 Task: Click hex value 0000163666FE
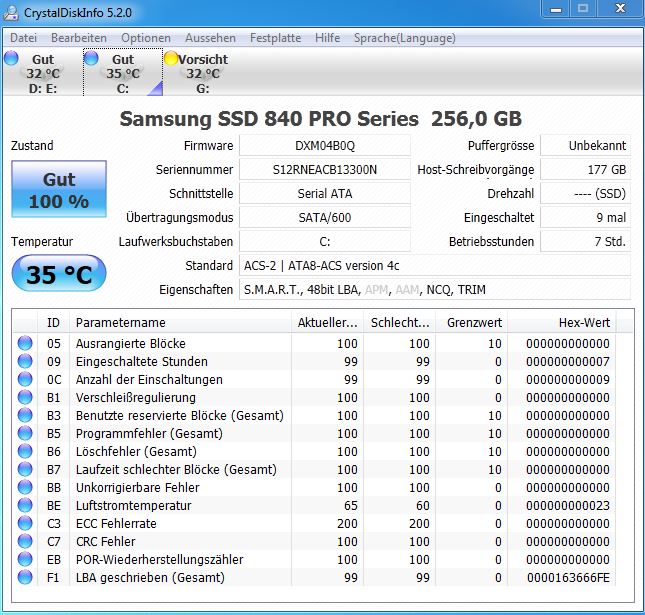coord(568,578)
